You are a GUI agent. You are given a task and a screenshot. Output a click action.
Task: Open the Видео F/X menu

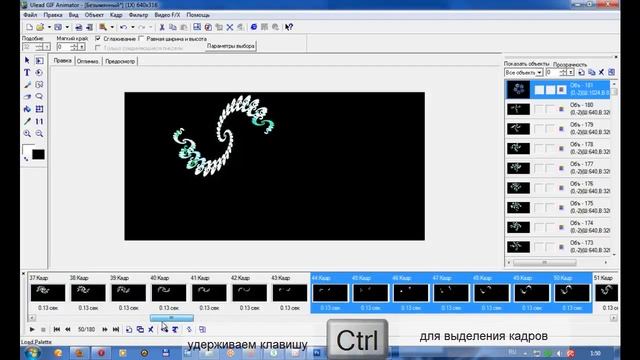pyautogui.click(x=167, y=15)
